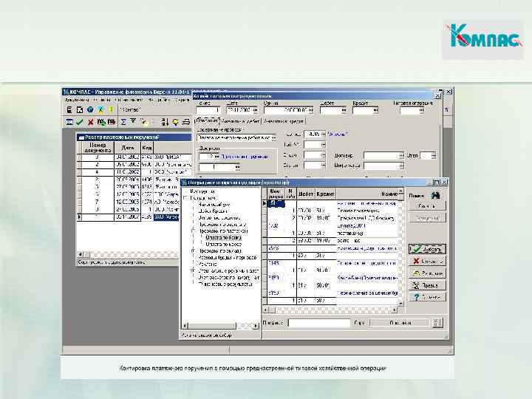Switch to the Аналитика дебет tab
The height and width of the screenshot is (399, 532).
coord(241,121)
